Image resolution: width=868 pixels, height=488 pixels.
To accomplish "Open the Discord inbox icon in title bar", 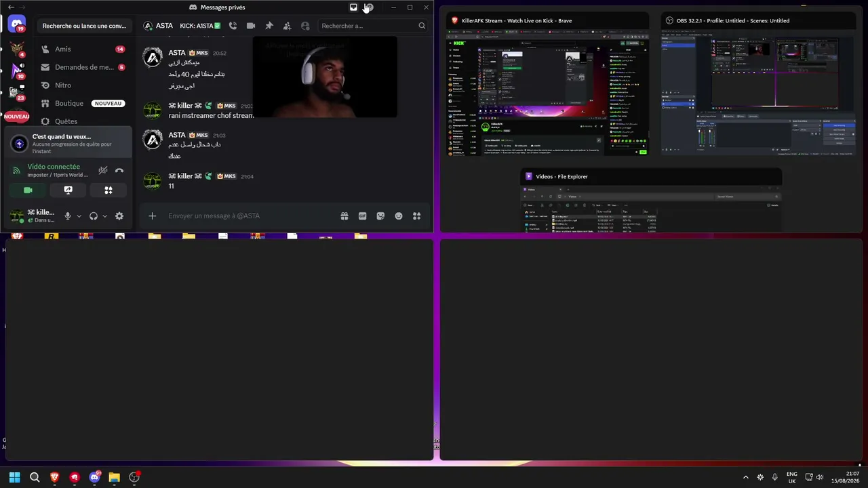I will click(353, 7).
